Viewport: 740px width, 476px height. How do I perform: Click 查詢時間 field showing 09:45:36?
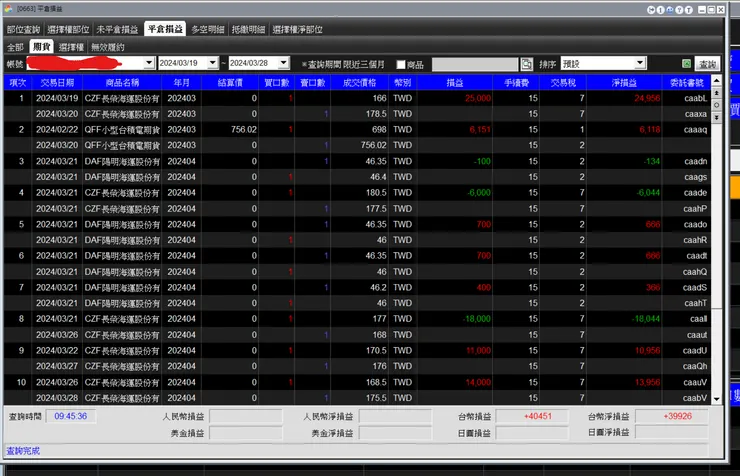click(71, 416)
